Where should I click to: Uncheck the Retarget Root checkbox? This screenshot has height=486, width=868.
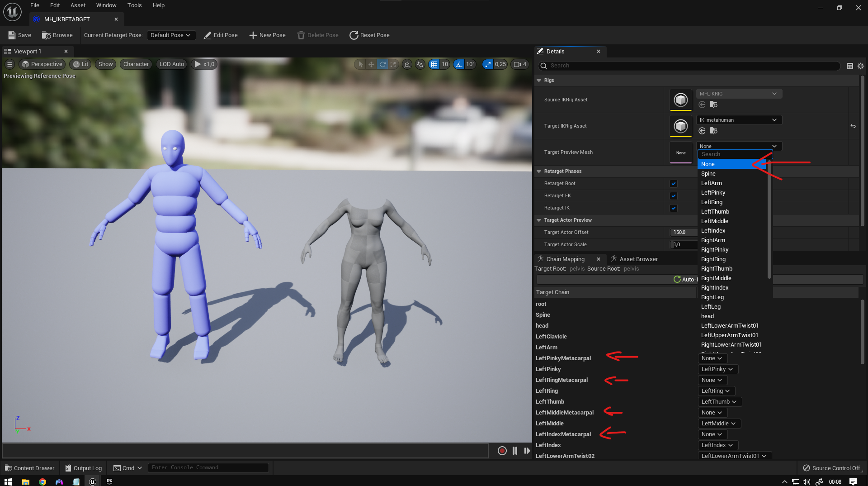674,184
